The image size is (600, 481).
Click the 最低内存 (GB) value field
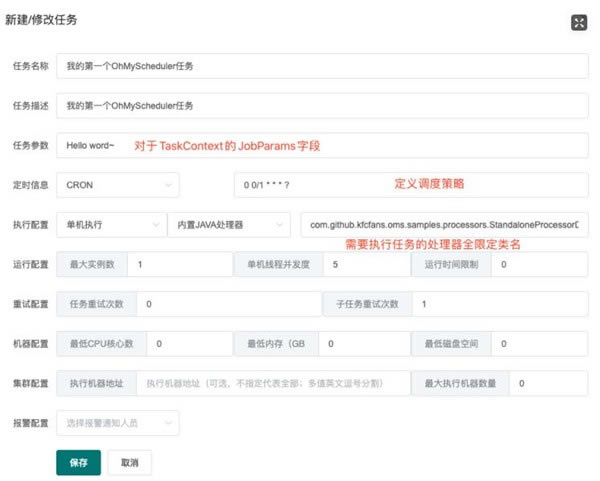[364, 344]
